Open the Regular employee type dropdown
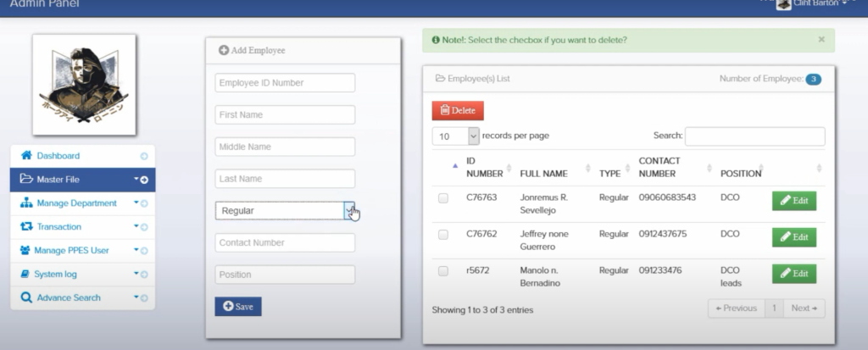Viewport: 868px width, 350px height. [x=285, y=210]
